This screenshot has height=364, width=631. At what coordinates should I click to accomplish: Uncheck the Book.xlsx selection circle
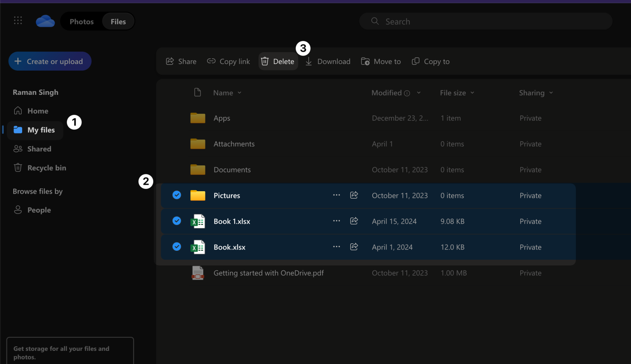[177, 247]
